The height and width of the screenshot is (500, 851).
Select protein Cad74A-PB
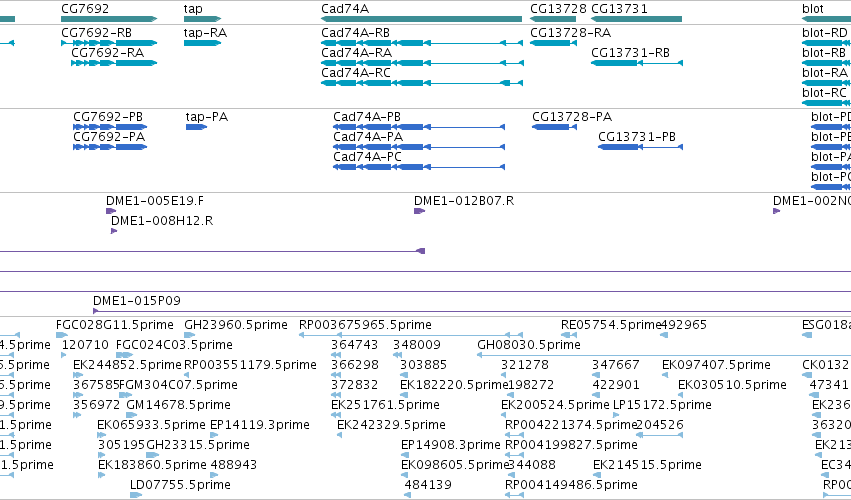pyautogui.click(x=419, y=127)
